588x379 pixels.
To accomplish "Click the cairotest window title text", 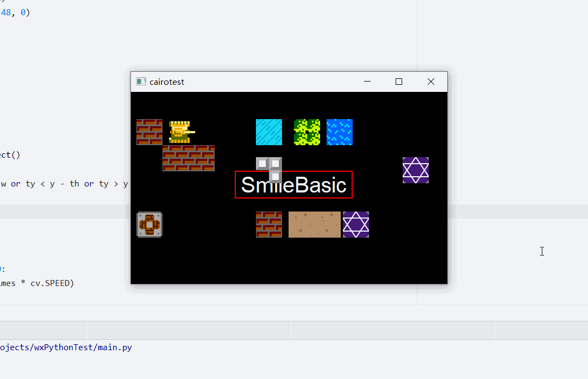I will (x=167, y=82).
